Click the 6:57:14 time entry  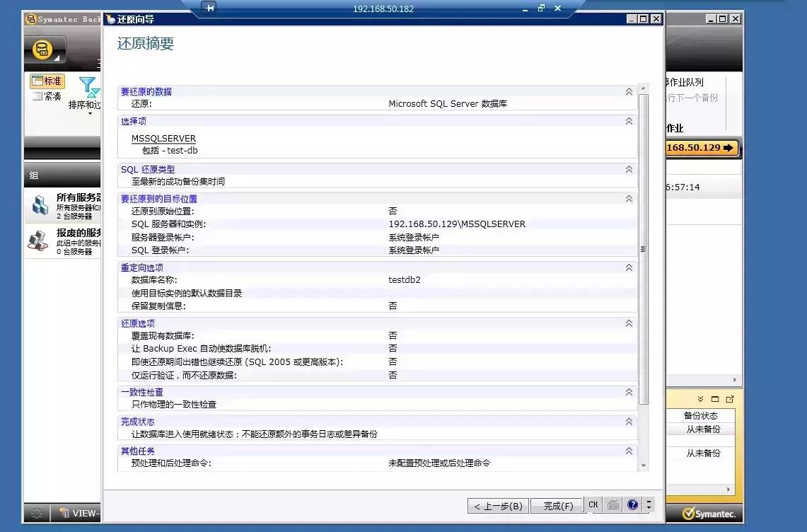point(683,187)
